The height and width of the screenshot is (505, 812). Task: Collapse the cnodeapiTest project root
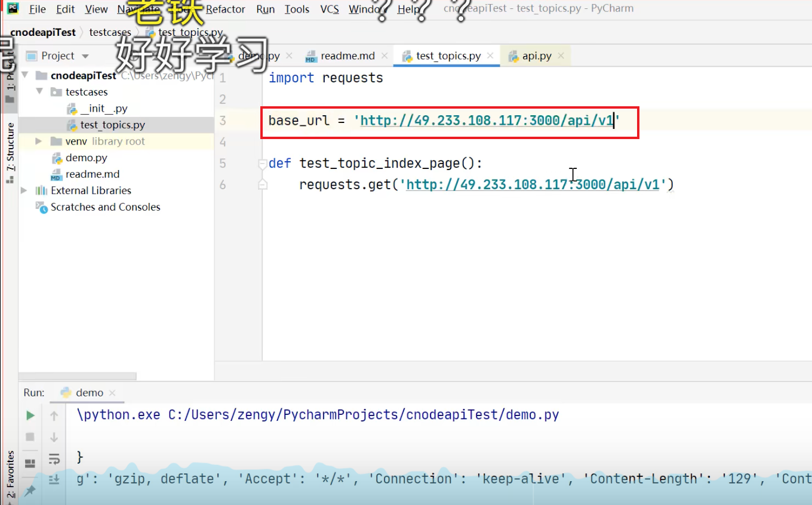click(x=26, y=75)
